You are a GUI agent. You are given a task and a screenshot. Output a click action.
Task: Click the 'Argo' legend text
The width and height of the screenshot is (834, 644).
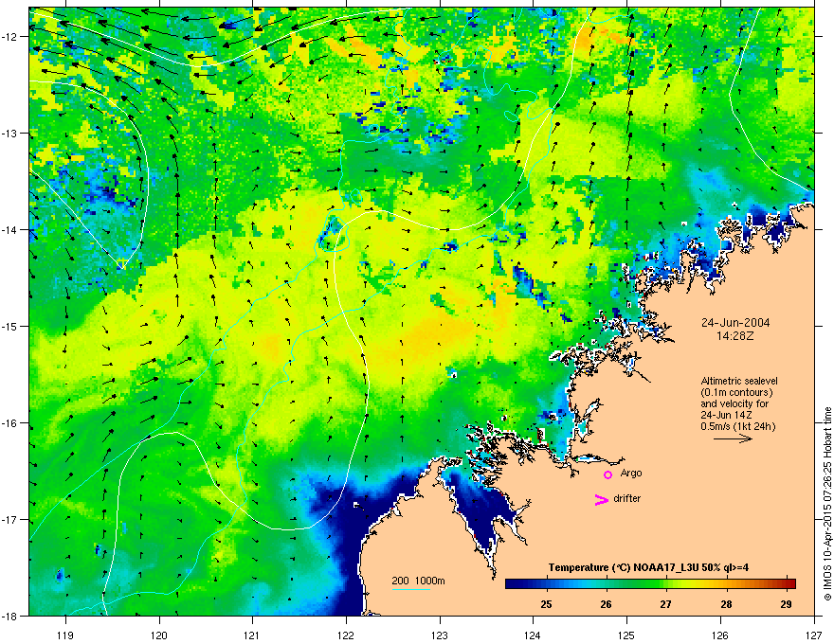tap(631, 473)
